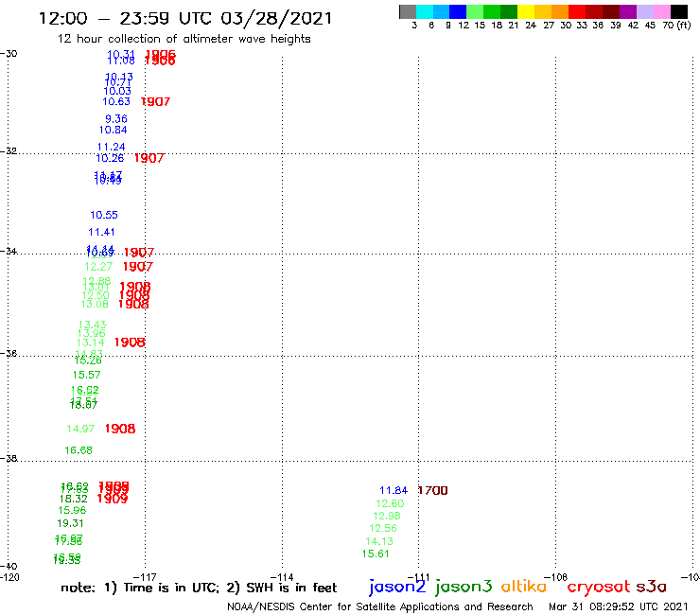Screen dimensions: 700x615
Task: Click the orange swatch left of red
Action: (560, 11)
